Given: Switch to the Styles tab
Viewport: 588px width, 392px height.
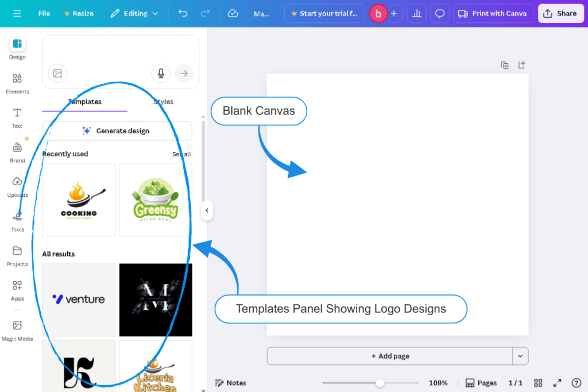Looking at the screenshot, I should (164, 102).
